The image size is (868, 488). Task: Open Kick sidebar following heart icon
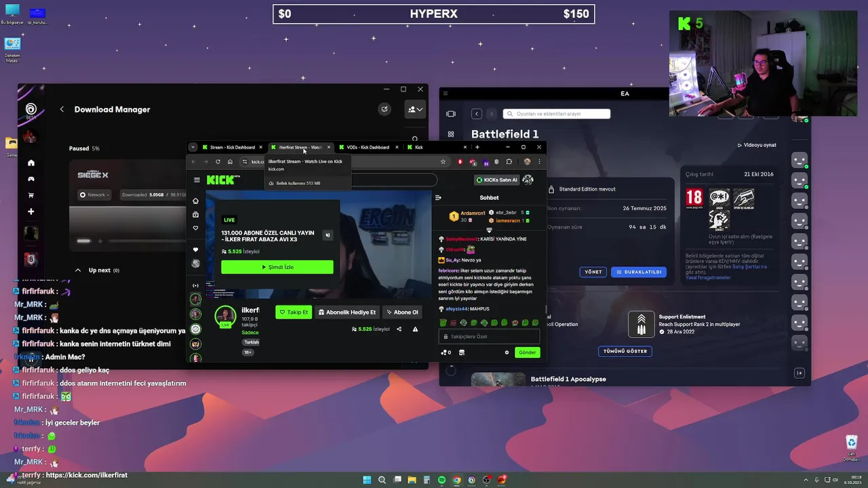pos(196,228)
